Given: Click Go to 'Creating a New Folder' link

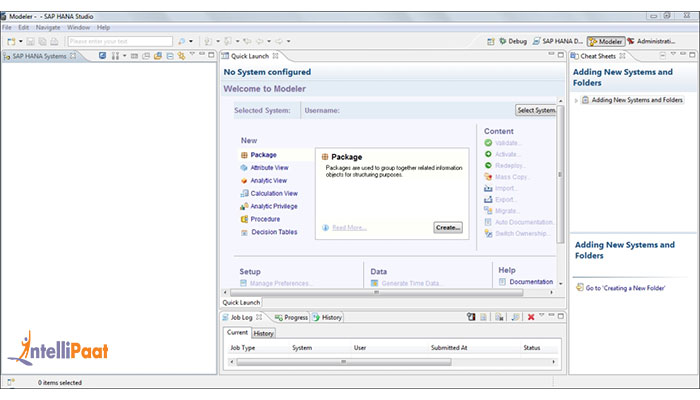Looking at the screenshot, I should (x=625, y=288).
